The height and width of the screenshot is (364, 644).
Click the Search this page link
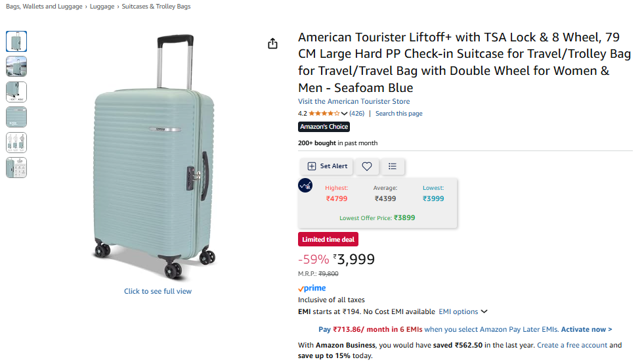tap(398, 114)
